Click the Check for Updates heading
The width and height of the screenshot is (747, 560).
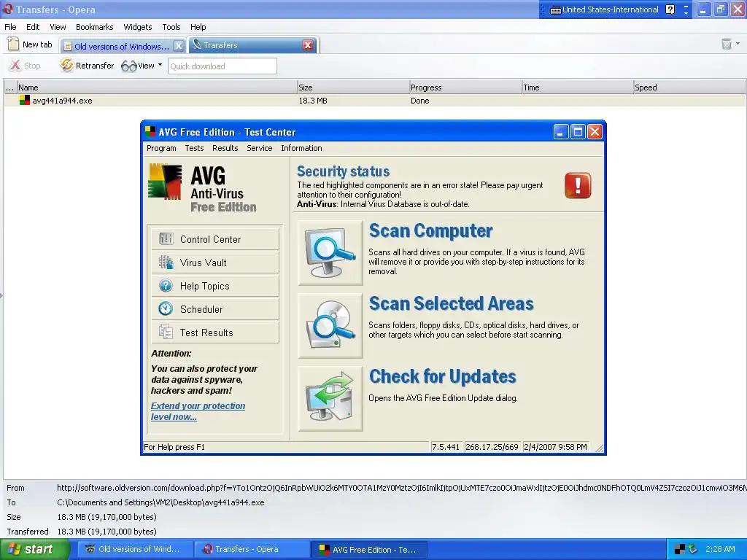tap(443, 377)
